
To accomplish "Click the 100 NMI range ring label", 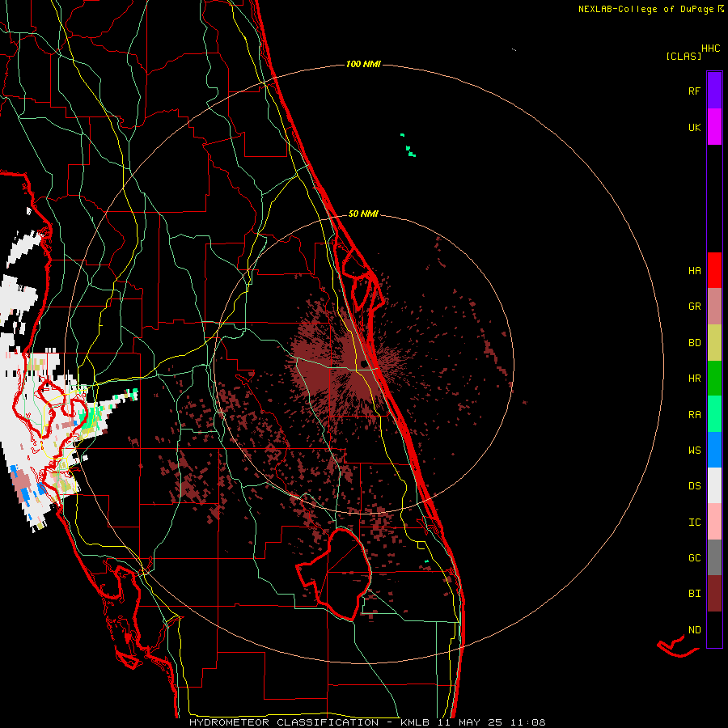I will point(363,64).
